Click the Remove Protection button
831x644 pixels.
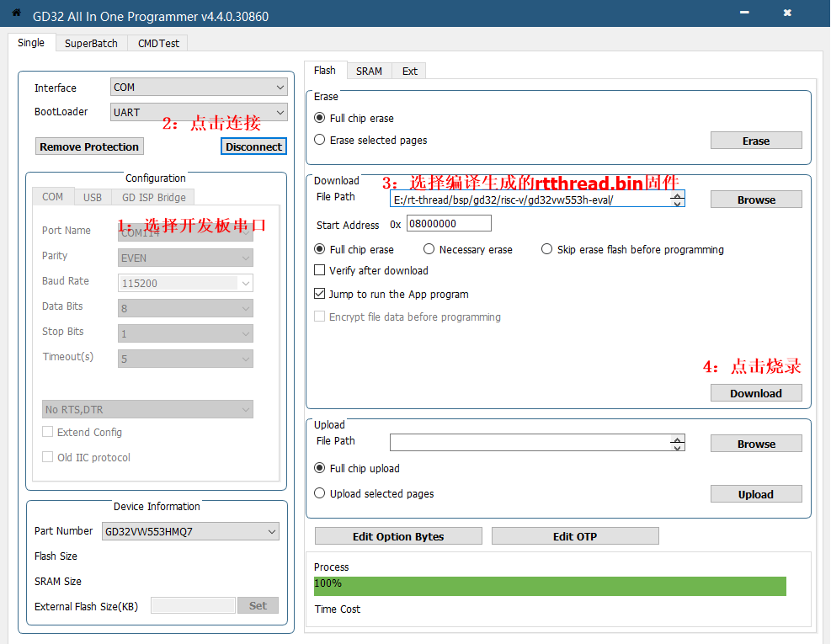[89, 146]
